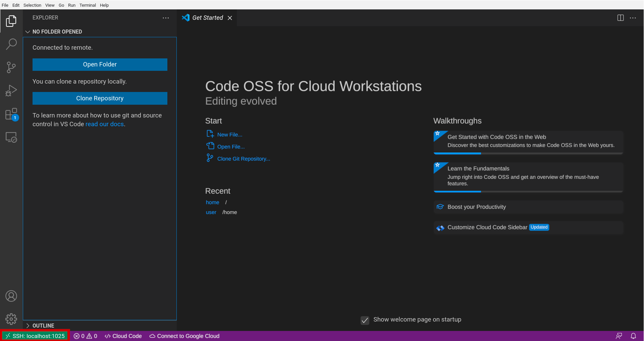The image size is (644, 341).
Task: Collapse the NO FOLDER OPENED section
Action: pyautogui.click(x=28, y=32)
